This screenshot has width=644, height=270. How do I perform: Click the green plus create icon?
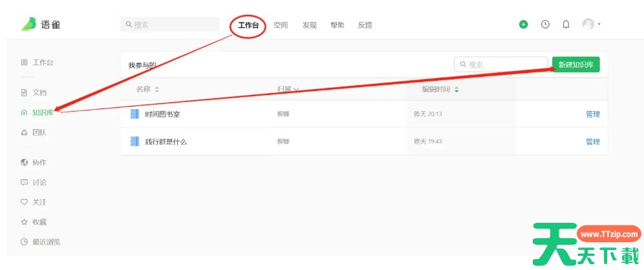tap(523, 25)
